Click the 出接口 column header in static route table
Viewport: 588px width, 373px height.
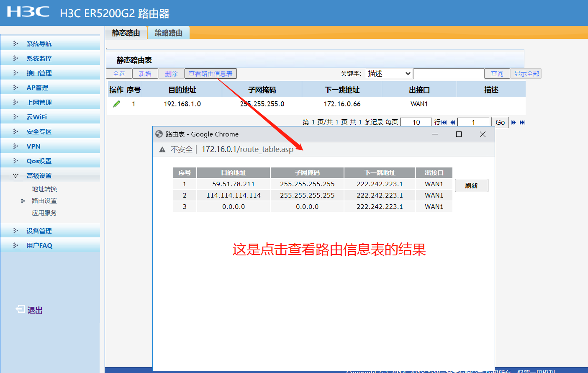tap(419, 90)
